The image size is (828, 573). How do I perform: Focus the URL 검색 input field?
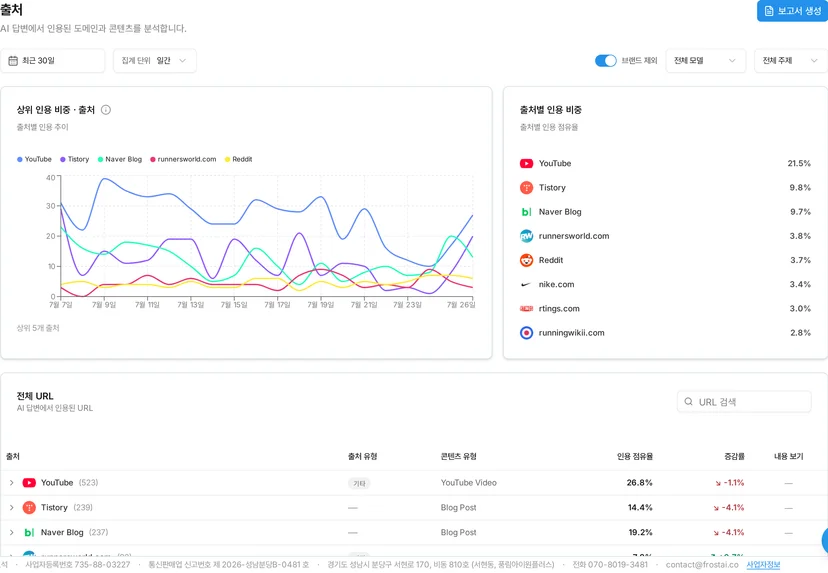[x=744, y=402]
